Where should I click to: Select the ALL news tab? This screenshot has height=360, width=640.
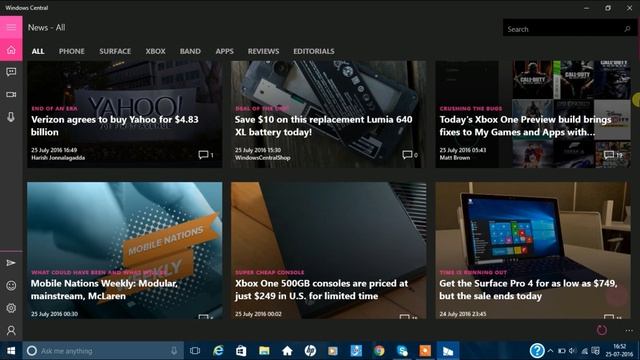tap(38, 51)
